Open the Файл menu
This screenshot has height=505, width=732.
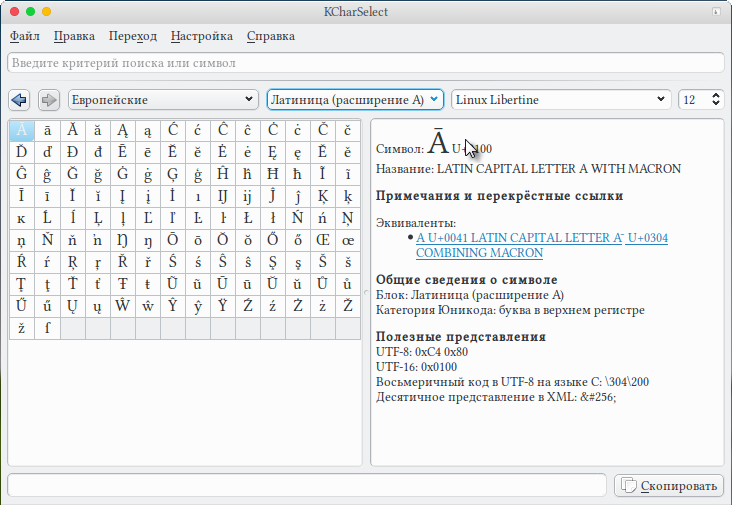25,36
